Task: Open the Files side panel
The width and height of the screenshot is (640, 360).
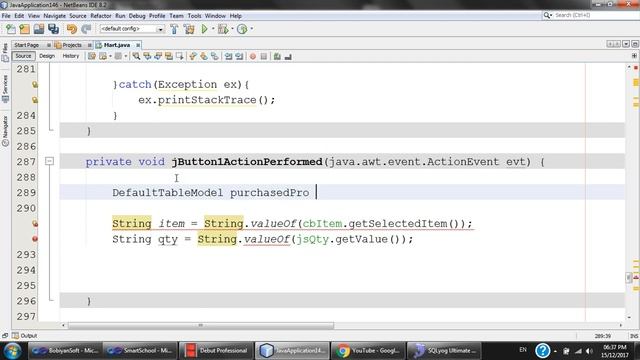Action: pos(5,53)
